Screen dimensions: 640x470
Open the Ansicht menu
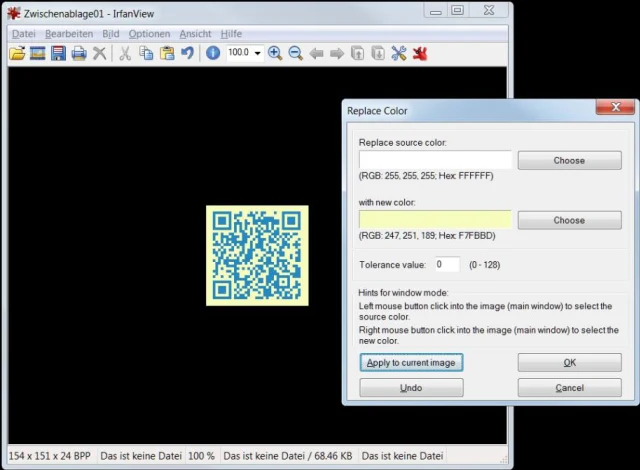(x=195, y=33)
